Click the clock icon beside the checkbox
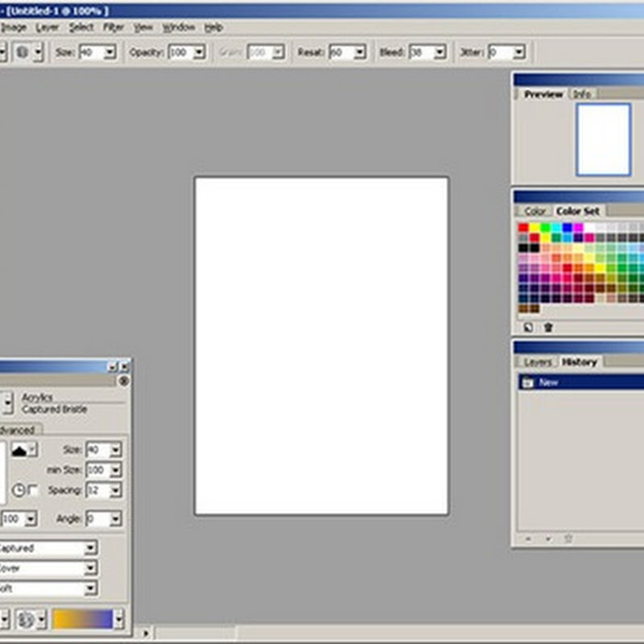The height and width of the screenshot is (644, 644). point(19,490)
